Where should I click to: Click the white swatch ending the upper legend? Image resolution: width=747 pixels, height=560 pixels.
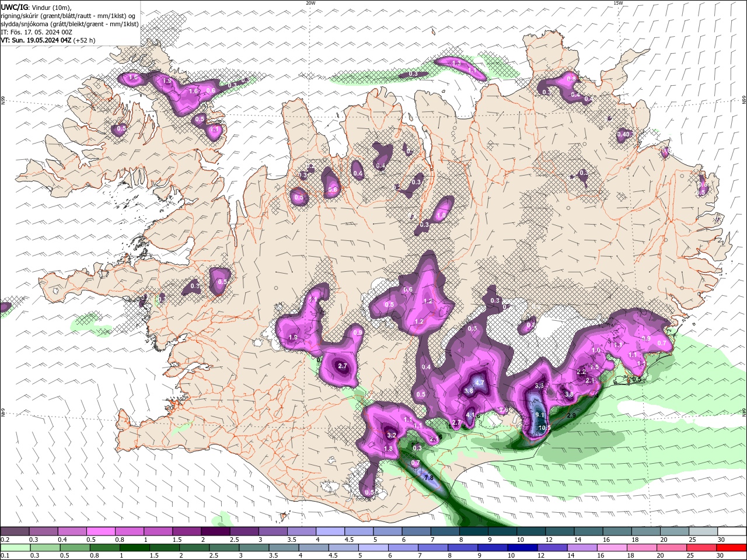[x=731, y=531]
